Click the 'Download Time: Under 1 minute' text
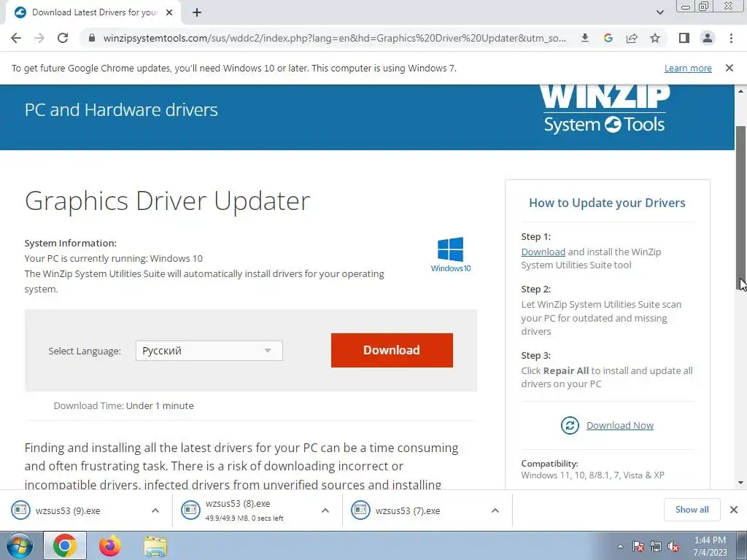Screen dimensions: 747x560 (x=124, y=405)
